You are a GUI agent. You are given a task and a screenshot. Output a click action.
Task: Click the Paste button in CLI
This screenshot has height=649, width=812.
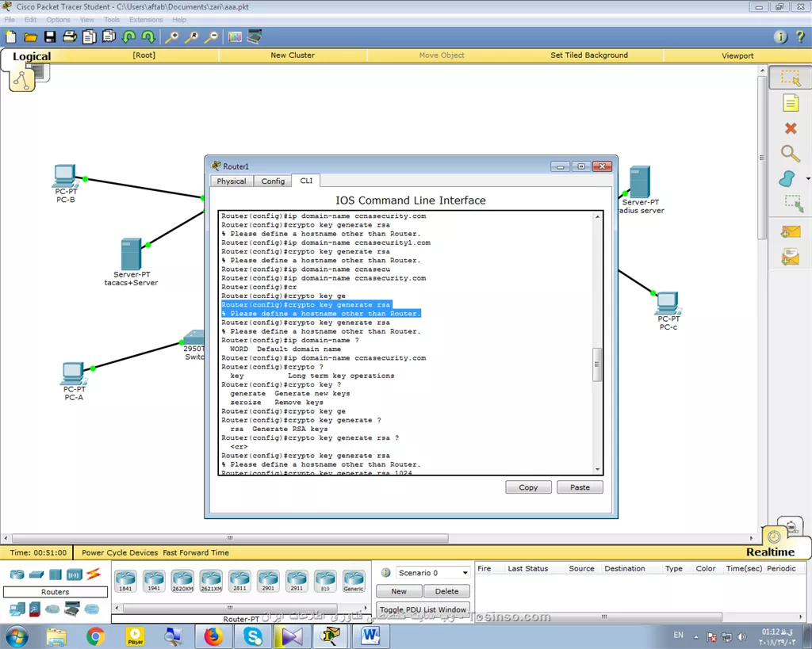(580, 487)
